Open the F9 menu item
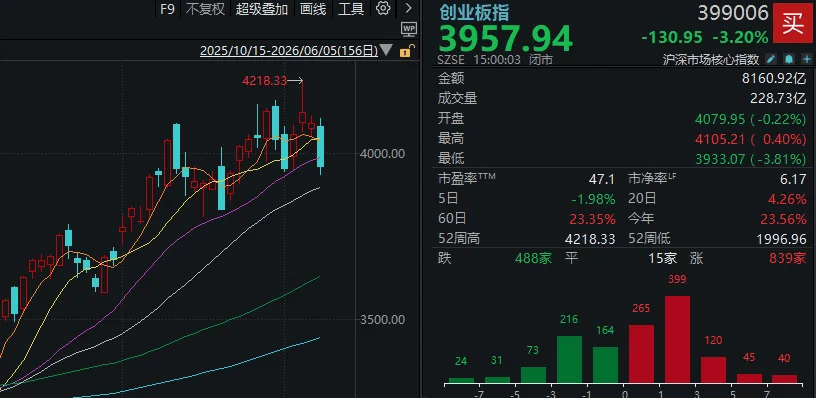 (167, 9)
